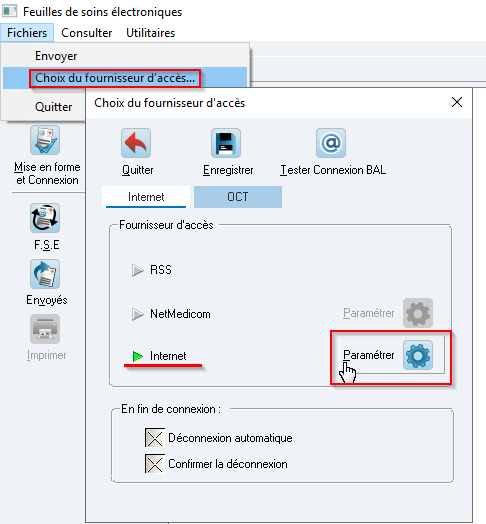
Task: Click the Enregistrer label
Action: (x=228, y=170)
